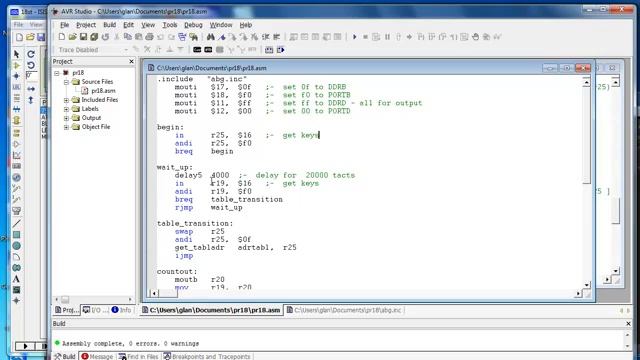Click the Stop Debugging square icon

[365, 37]
